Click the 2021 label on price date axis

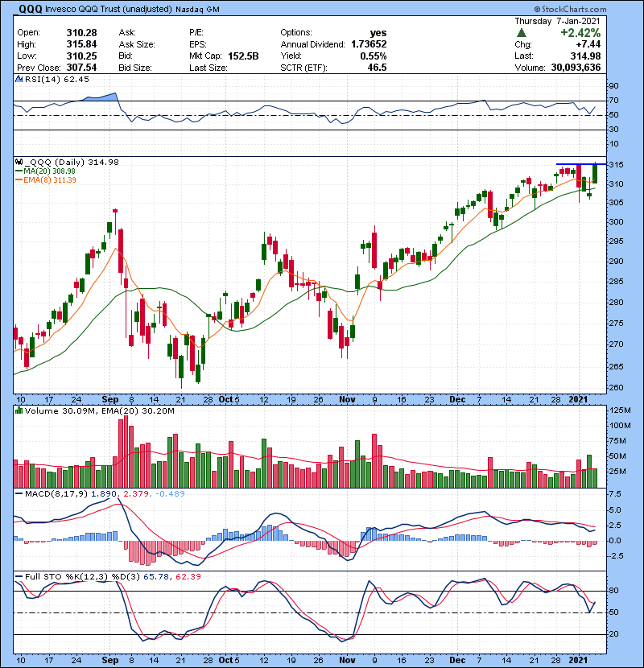click(x=578, y=400)
